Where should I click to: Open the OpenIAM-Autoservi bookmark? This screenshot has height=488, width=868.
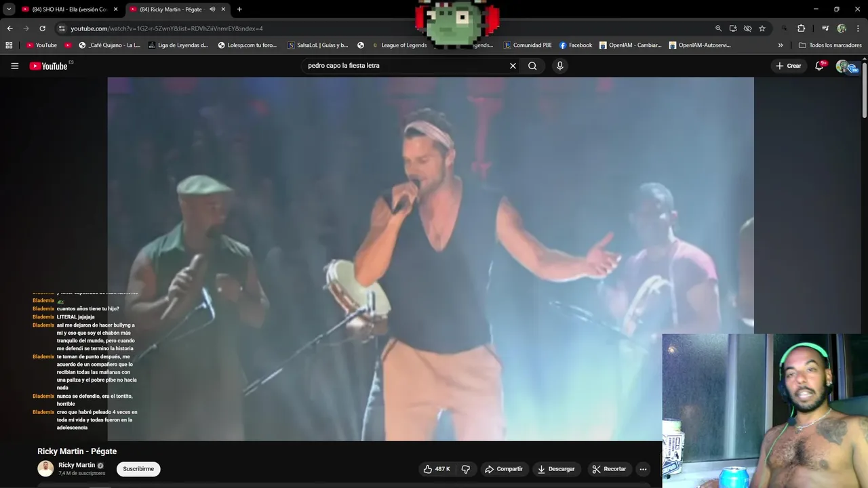pyautogui.click(x=700, y=45)
